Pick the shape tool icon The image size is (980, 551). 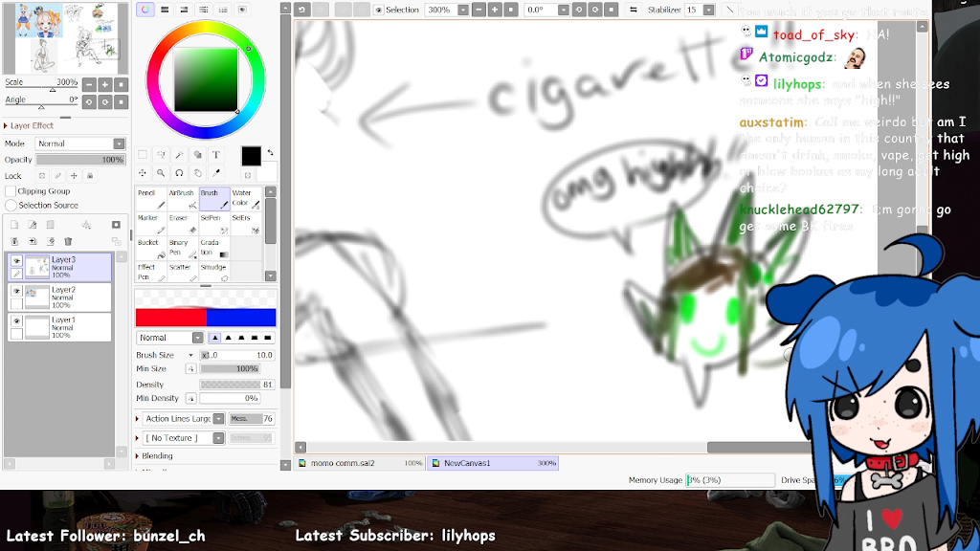coord(197,154)
